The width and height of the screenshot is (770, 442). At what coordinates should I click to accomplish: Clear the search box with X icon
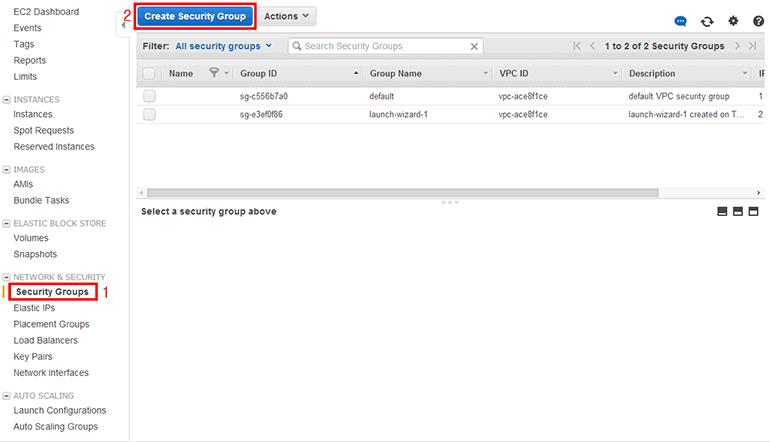pos(474,46)
